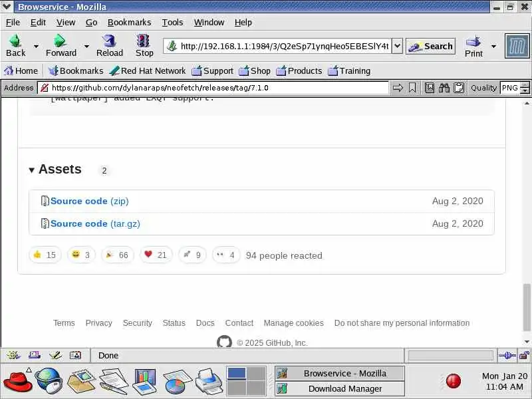This screenshot has height=399, width=532.
Task: Click the Go arrow next to Address
Action: pos(398,88)
